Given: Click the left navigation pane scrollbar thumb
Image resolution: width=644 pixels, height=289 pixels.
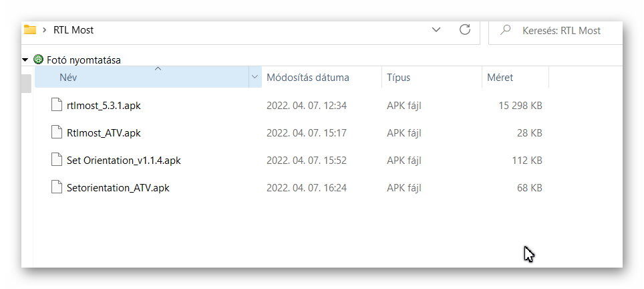Looking at the screenshot, I should click(26, 84).
